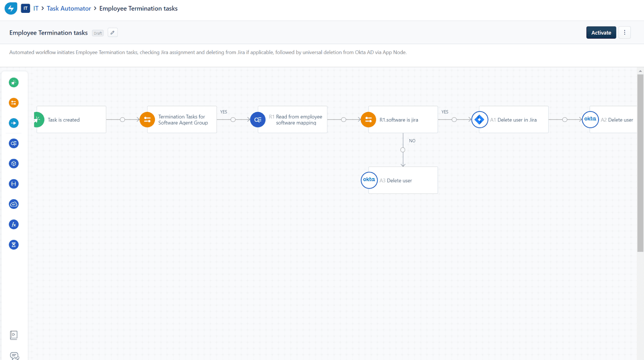Click the IT breadcrumb link
Image resolution: width=644 pixels, height=360 pixels.
pos(36,8)
